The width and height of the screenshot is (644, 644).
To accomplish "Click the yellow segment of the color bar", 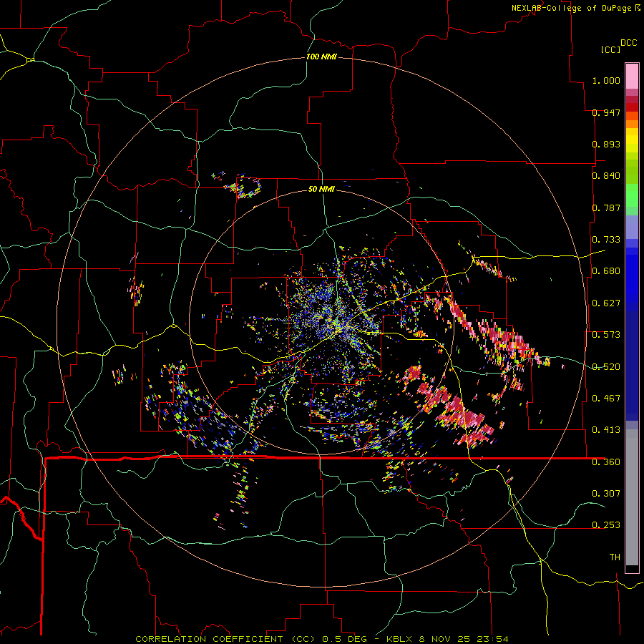I will pyautogui.click(x=632, y=140).
